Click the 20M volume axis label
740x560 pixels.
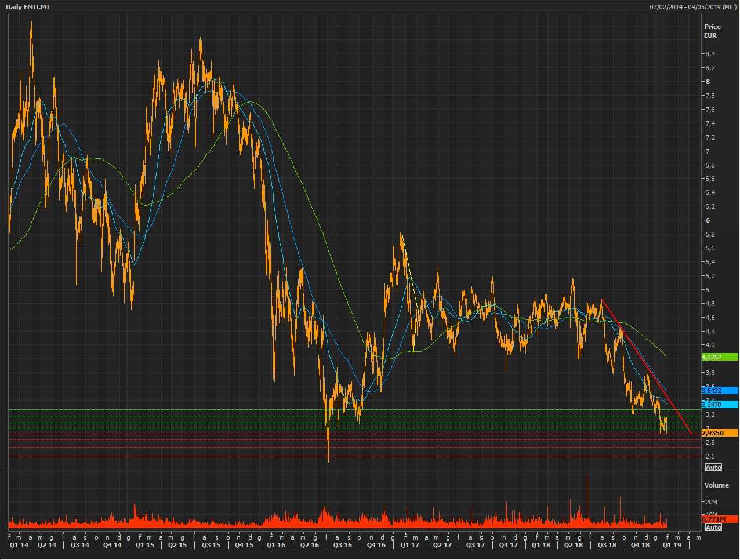(712, 502)
